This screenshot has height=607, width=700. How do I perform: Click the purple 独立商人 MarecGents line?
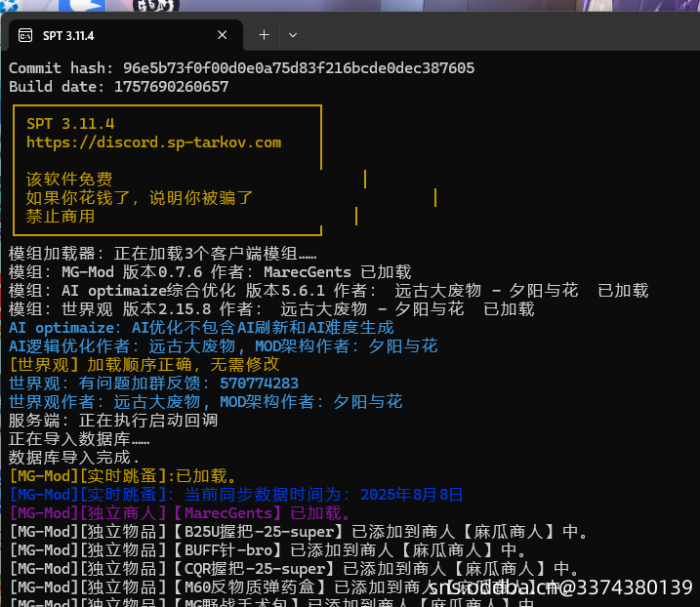point(181,512)
